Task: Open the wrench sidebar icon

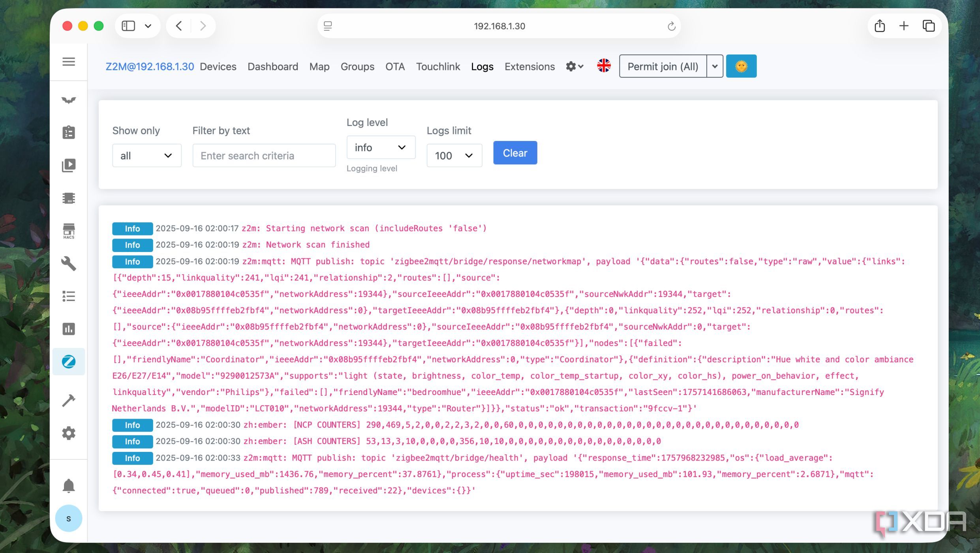Action: click(69, 263)
